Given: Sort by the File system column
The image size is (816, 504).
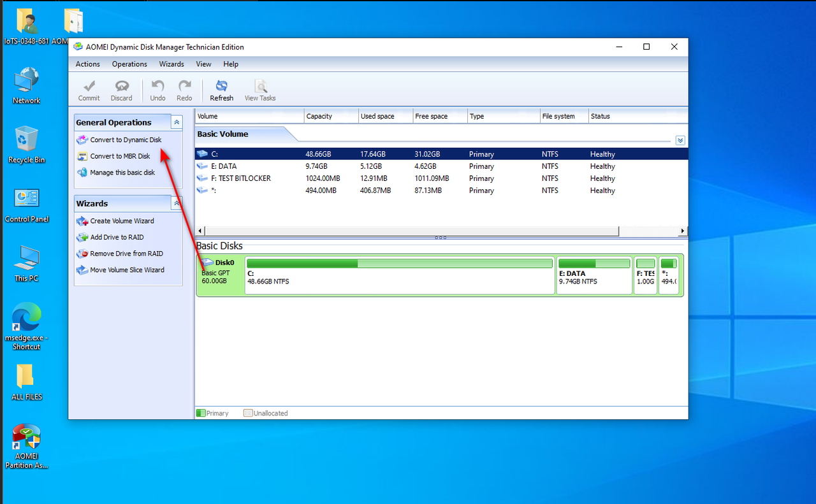Looking at the screenshot, I should (564, 116).
